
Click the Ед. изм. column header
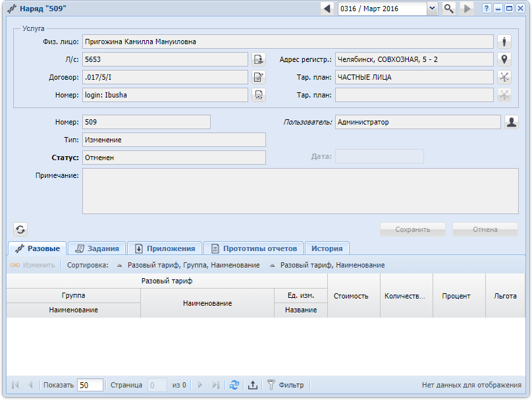301,295
